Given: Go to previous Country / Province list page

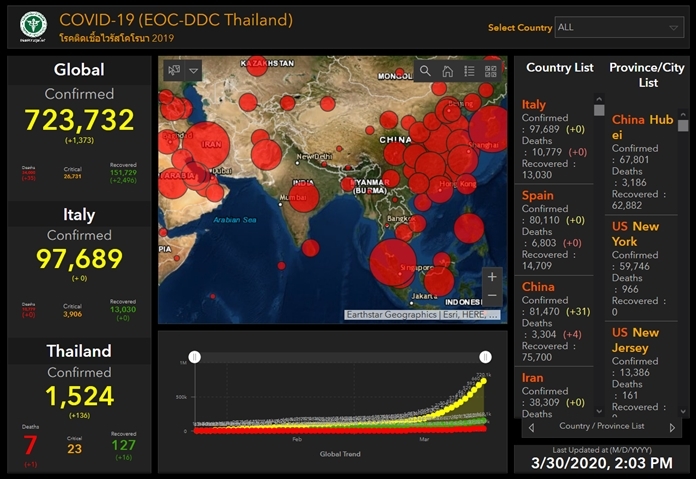Looking at the screenshot, I should tap(531, 427).
